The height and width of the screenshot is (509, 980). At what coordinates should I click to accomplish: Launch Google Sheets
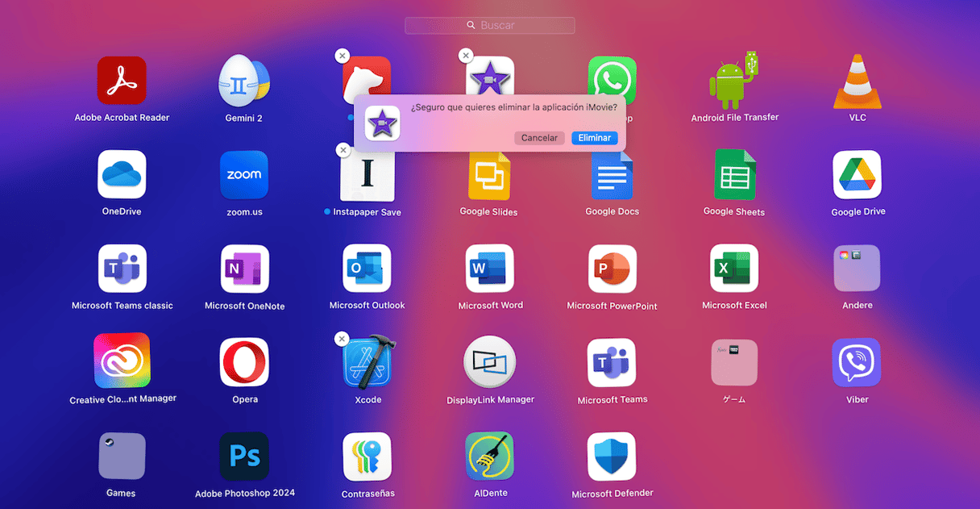point(734,174)
